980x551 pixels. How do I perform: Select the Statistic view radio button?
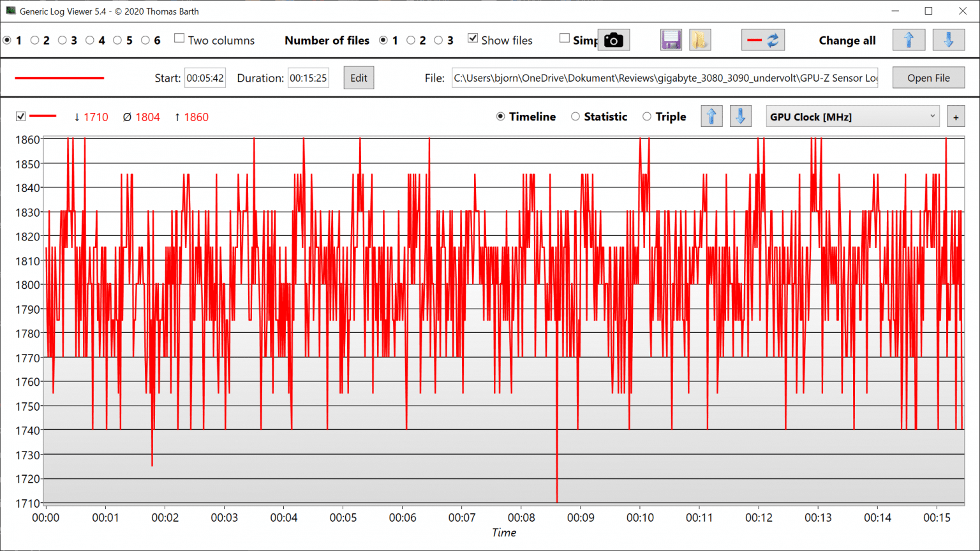(x=575, y=117)
